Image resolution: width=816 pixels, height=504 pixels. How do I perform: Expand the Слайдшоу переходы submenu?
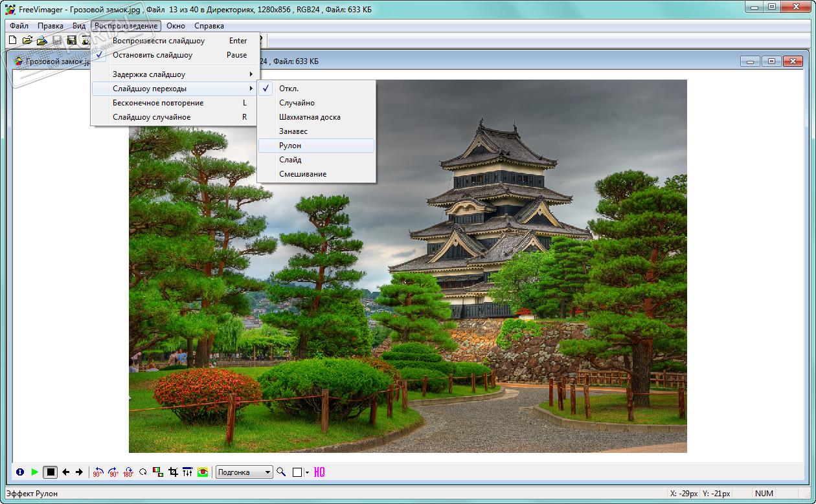coord(175,89)
